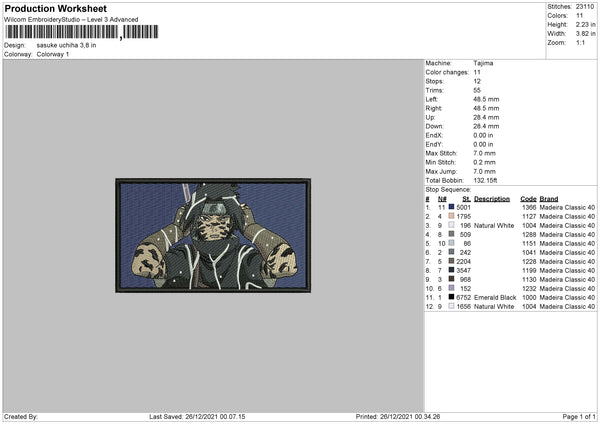Select thread code 1232 in row 10
Viewport: 600px width, 424px height.
click(529, 289)
